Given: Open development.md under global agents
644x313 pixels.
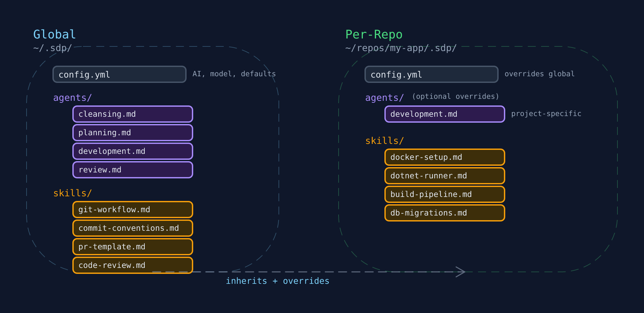Looking at the screenshot, I should [132, 151].
